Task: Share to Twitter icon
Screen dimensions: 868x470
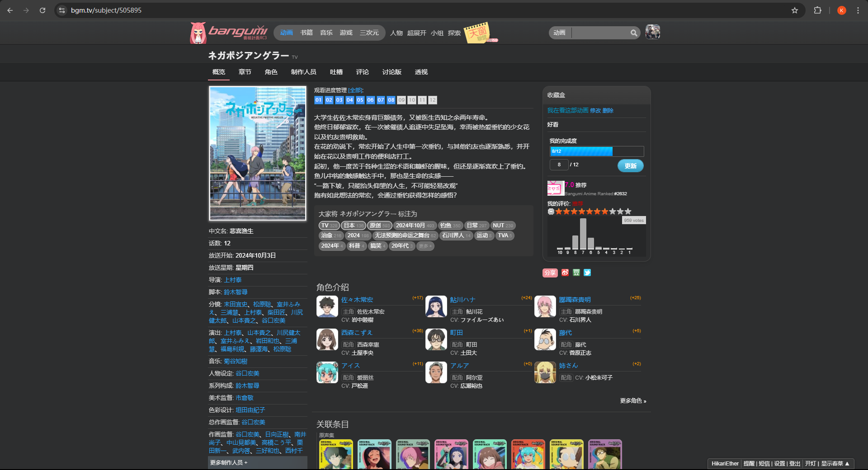Action: click(x=587, y=273)
